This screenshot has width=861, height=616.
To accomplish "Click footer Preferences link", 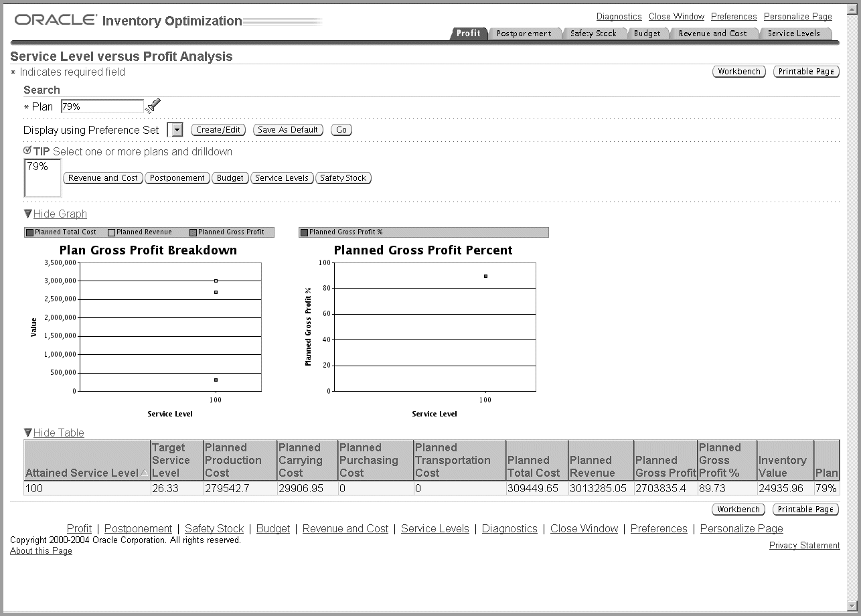I will pyautogui.click(x=659, y=528).
